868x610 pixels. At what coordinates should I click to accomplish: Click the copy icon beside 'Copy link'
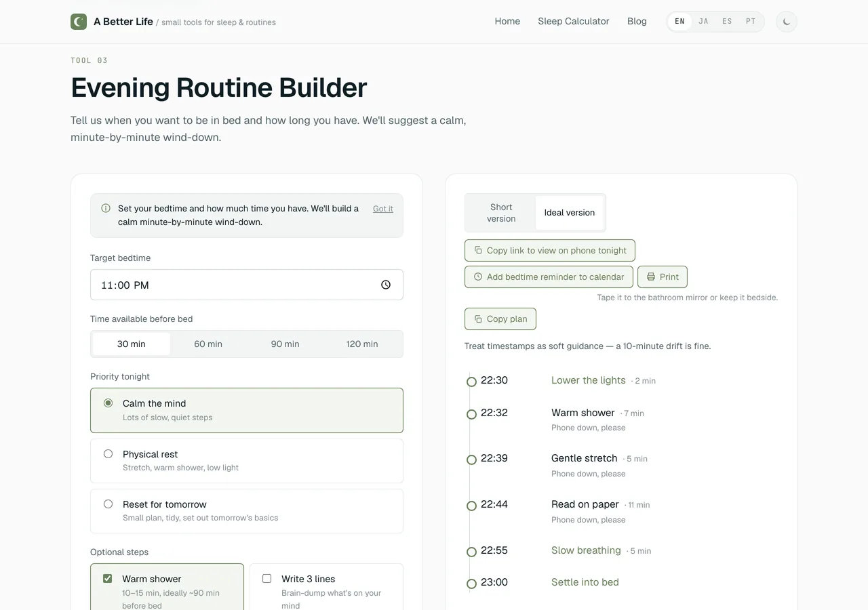coord(478,250)
